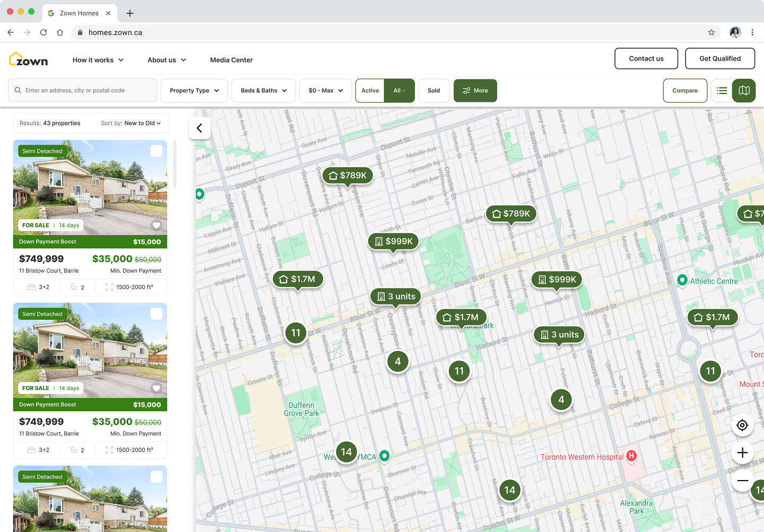
Task: Expand the How it works menu
Action: (x=98, y=60)
